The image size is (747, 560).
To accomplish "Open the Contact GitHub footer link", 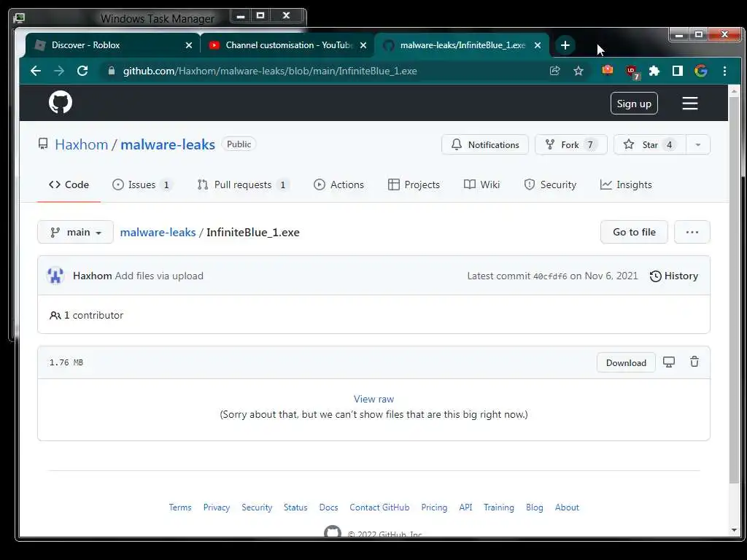I will (x=379, y=507).
